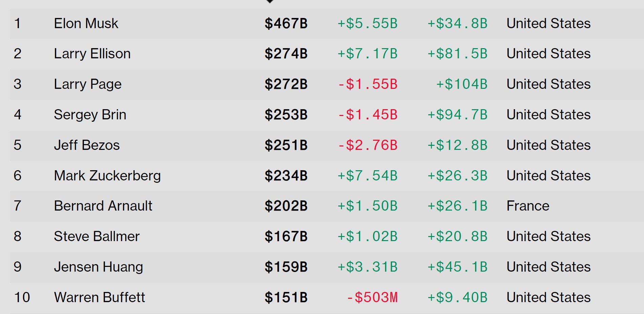
Task: Click the France country cell
Action: [528, 206]
